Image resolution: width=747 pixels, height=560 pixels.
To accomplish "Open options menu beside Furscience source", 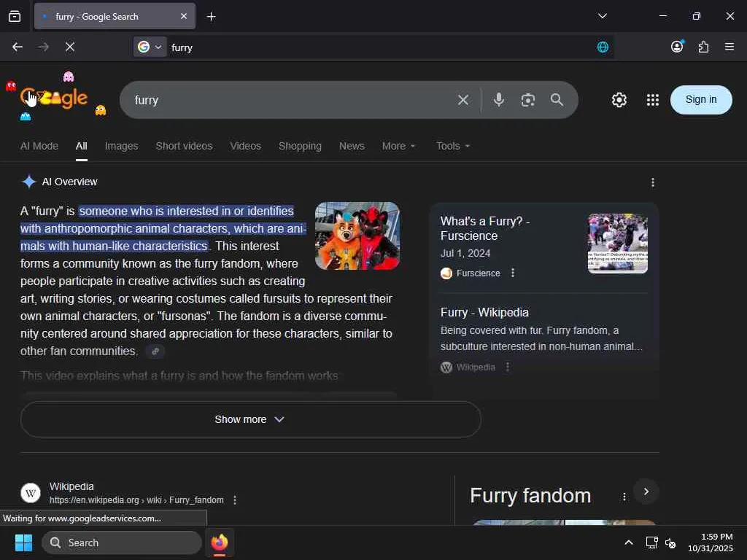I will click(513, 273).
